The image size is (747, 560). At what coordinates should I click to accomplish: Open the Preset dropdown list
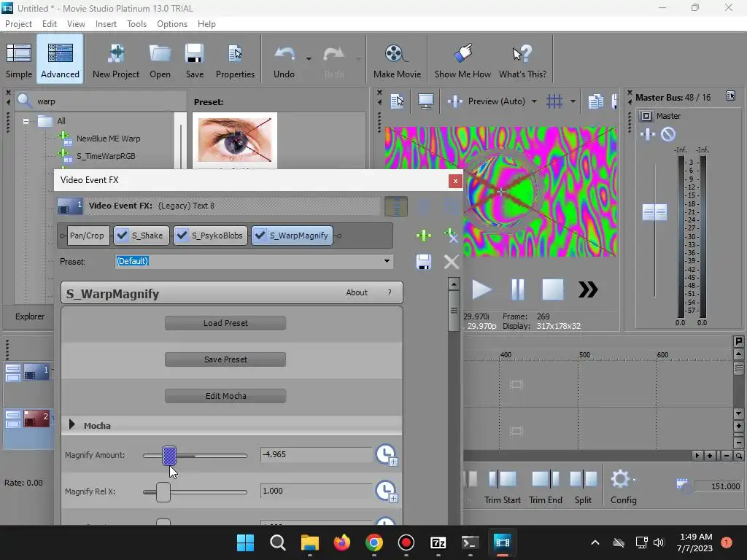(387, 261)
